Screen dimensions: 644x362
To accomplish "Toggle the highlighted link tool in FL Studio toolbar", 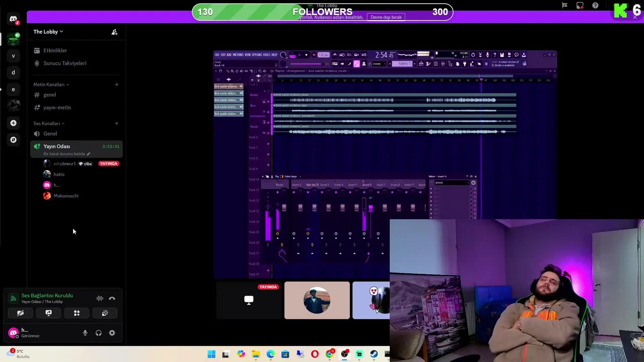I will (356, 64).
